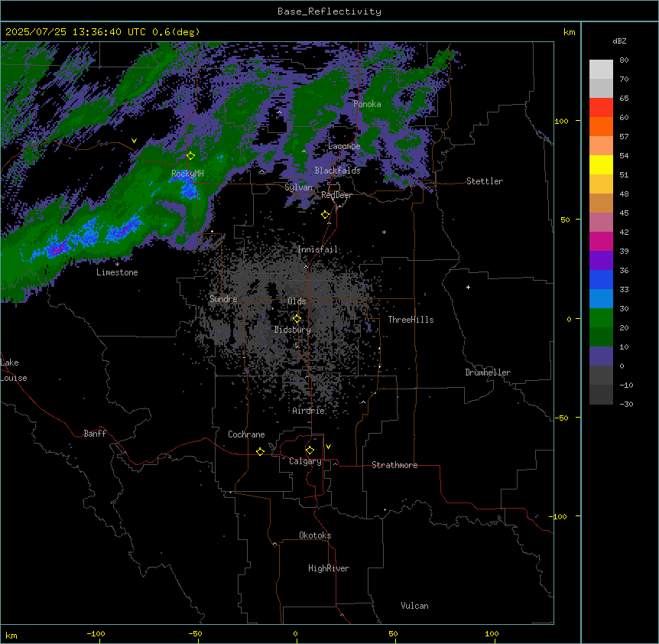The image size is (659, 644).
Task: Click the Base_Reflectivity title text
Action: tap(329, 11)
